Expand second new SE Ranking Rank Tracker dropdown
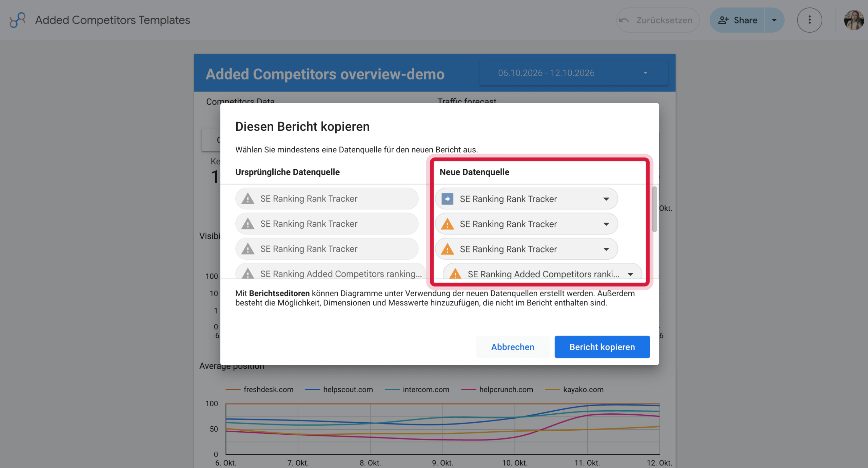Image resolution: width=868 pixels, height=468 pixels. (x=606, y=224)
